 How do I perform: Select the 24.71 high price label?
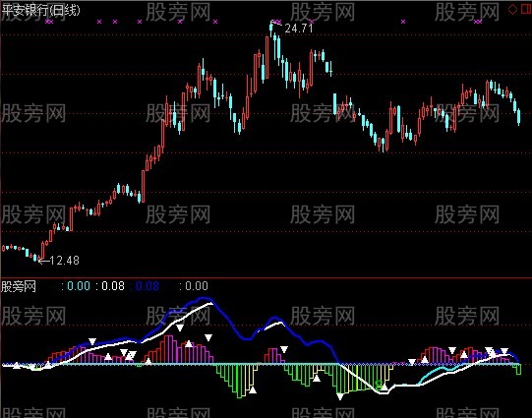(299, 29)
